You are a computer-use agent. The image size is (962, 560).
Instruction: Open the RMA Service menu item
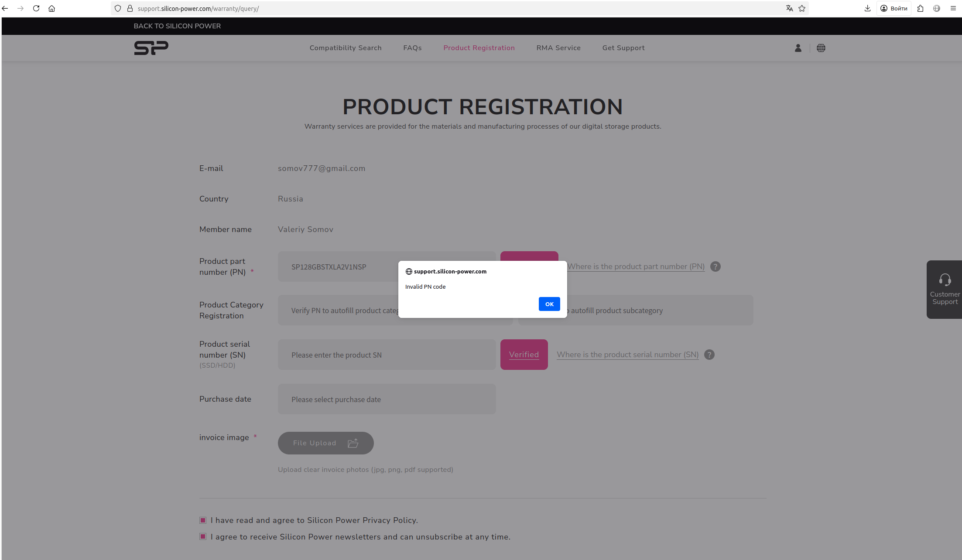click(558, 48)
